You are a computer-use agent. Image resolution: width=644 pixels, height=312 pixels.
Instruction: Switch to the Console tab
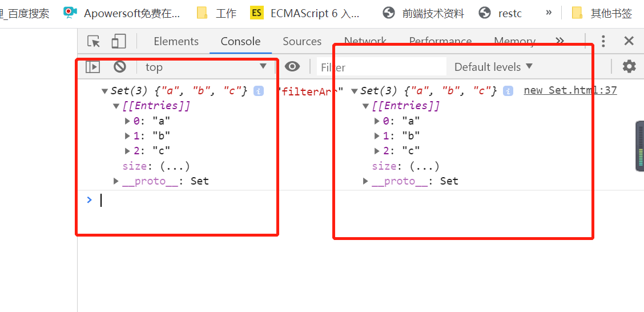pyautogui.click(x=241, y=42)
